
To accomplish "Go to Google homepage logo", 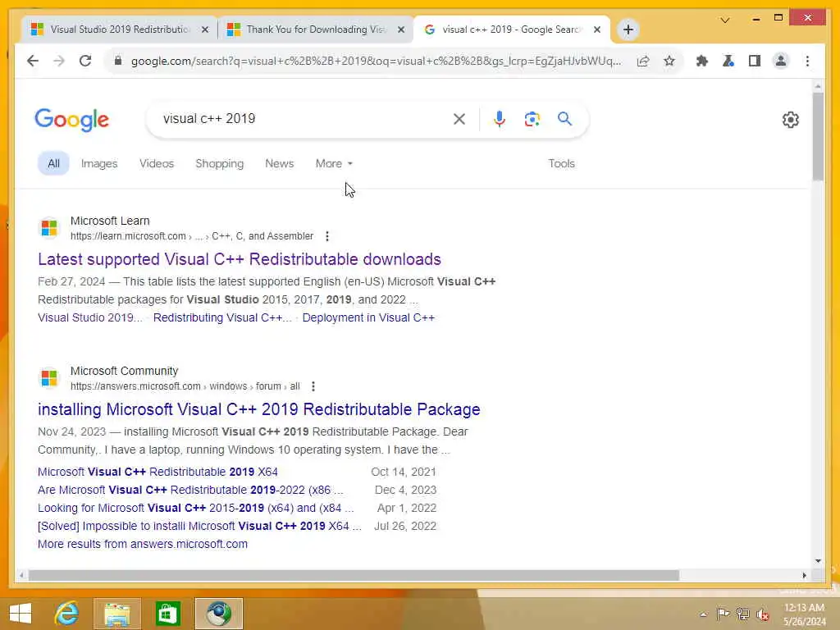I will [72, 120].
